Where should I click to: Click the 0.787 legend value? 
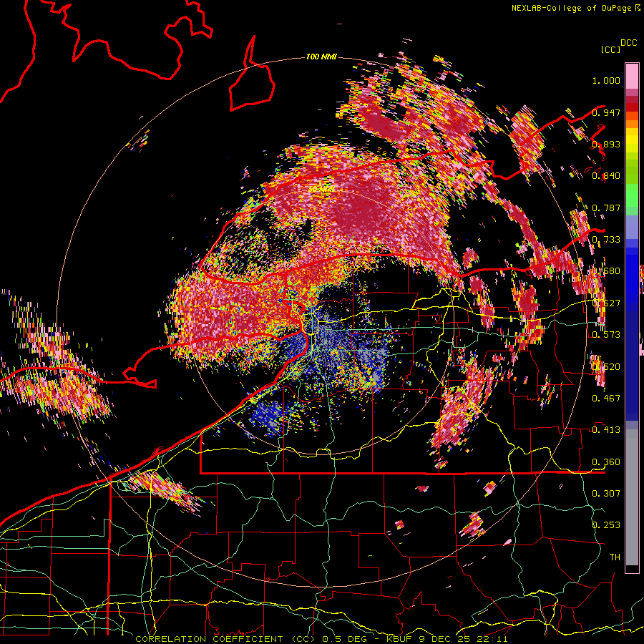click(606, 208)
